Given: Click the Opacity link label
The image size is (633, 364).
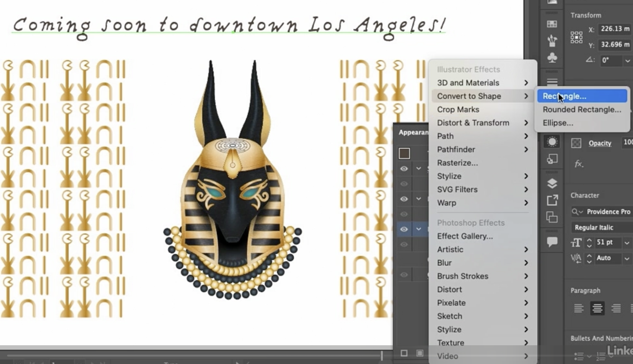Looking at the screenshot, I should coord(600,143).
